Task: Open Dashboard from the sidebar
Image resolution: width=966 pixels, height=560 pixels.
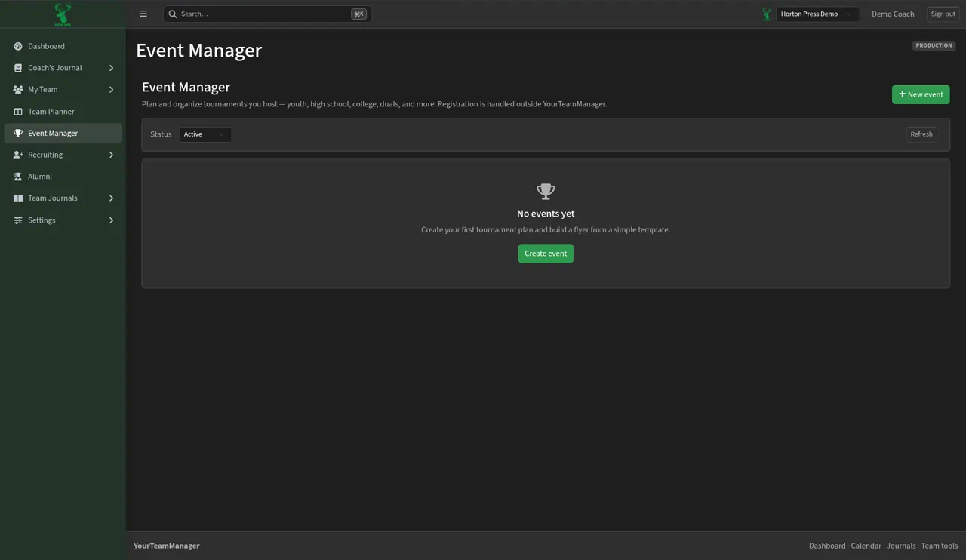Action: click(63, 46)
